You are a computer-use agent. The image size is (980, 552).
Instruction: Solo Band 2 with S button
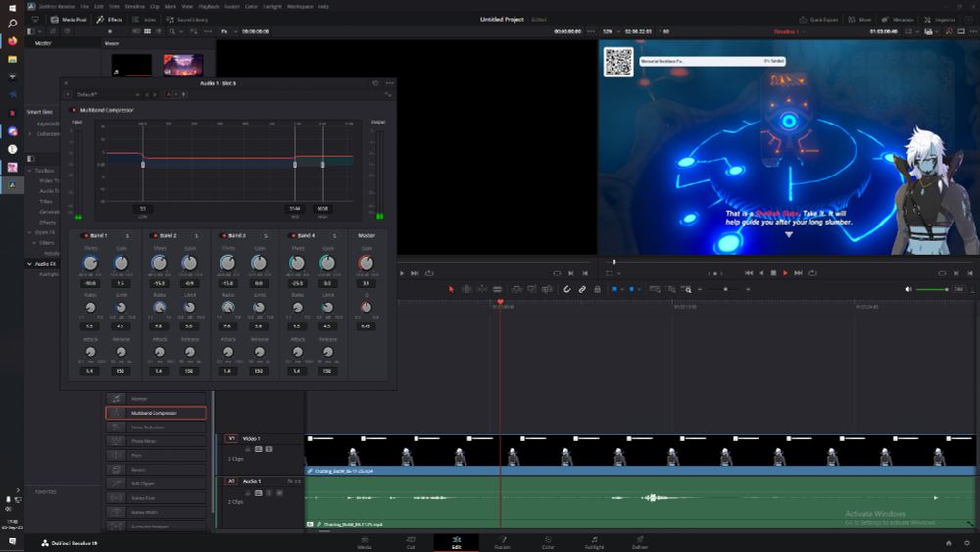[x=196, y=235]
